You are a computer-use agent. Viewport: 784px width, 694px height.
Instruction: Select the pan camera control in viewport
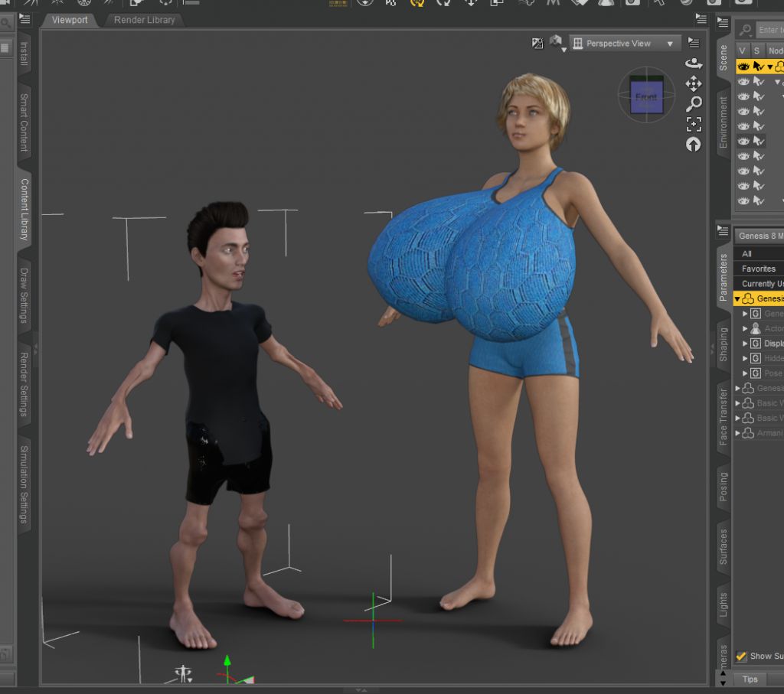pos(694,83)
